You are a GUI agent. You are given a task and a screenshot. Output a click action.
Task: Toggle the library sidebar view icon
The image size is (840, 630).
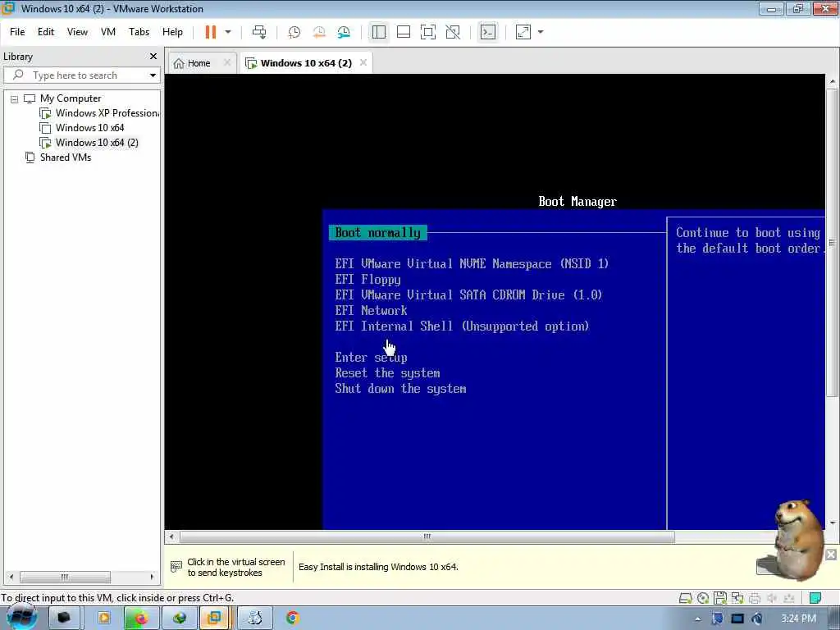coord(379,32)
